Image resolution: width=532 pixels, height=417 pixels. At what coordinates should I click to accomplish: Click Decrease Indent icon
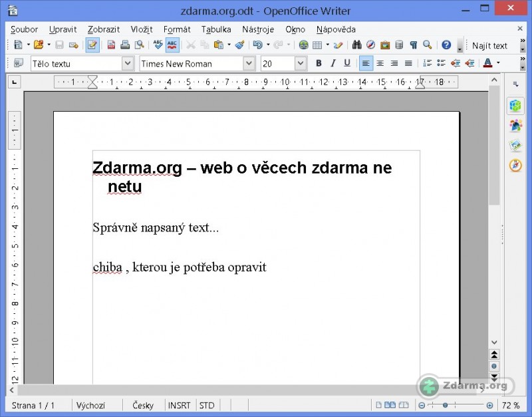456,63
